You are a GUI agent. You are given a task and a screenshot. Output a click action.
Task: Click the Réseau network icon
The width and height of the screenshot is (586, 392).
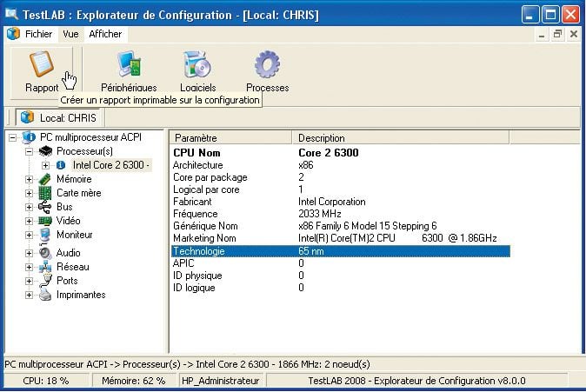[x=45, y=267]
